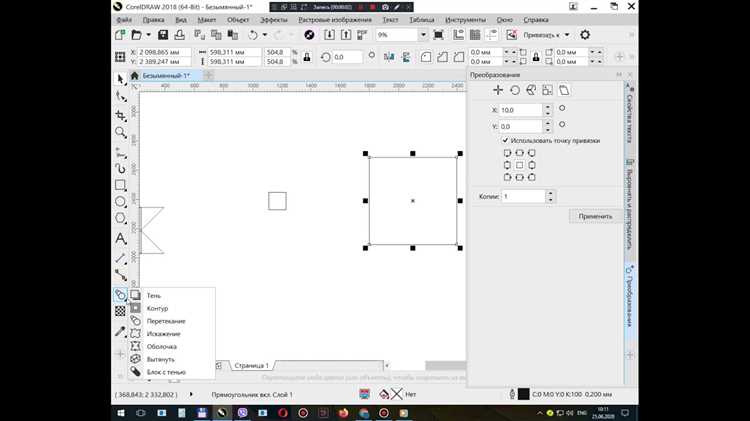Select the Crop tool in the toolbox
The image size is (750, 421).
pyautogui.click(x=121, y=115)
